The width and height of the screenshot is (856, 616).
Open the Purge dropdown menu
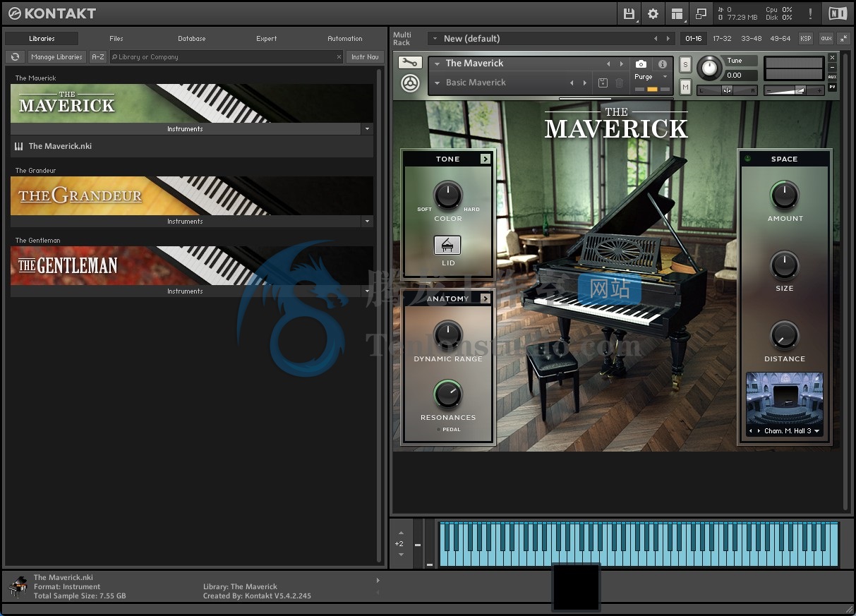coord(665,77)
